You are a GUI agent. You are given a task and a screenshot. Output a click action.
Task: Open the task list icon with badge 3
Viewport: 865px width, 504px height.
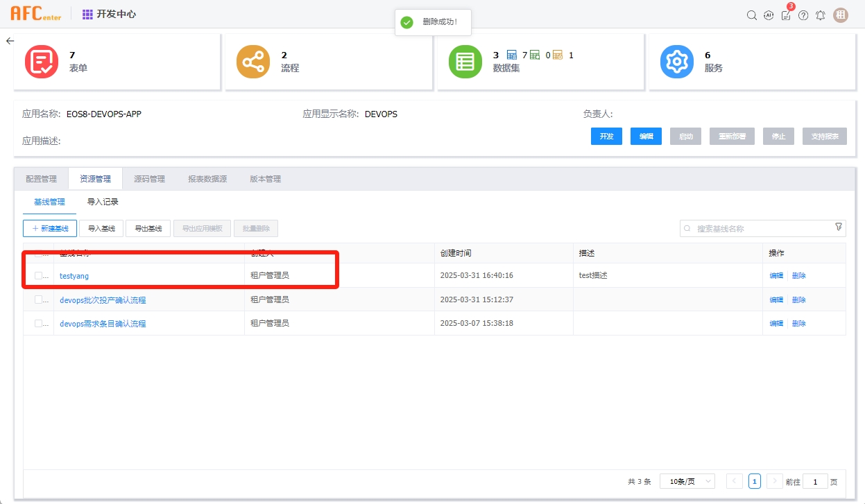point(786,15)
